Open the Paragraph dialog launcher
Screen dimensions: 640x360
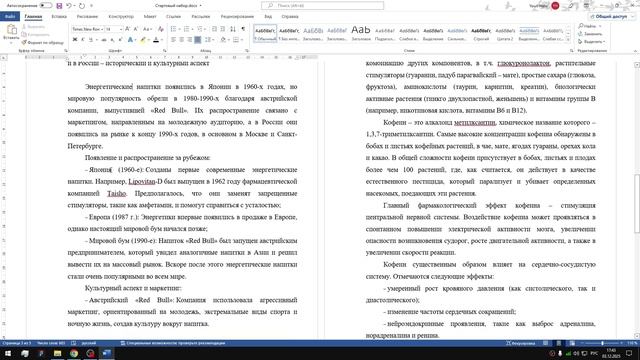pyautogui.click(x=247, y=51)
